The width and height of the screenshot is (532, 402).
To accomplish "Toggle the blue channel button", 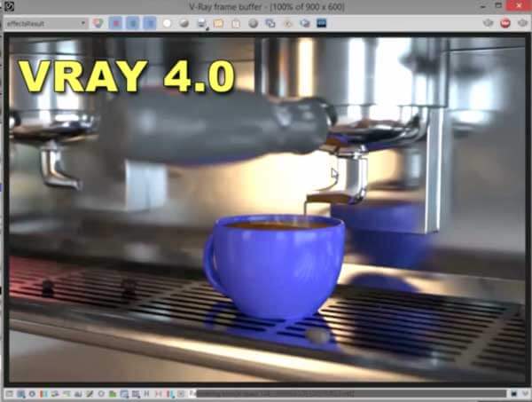I will pyautogui.click(x=150, y=23).
